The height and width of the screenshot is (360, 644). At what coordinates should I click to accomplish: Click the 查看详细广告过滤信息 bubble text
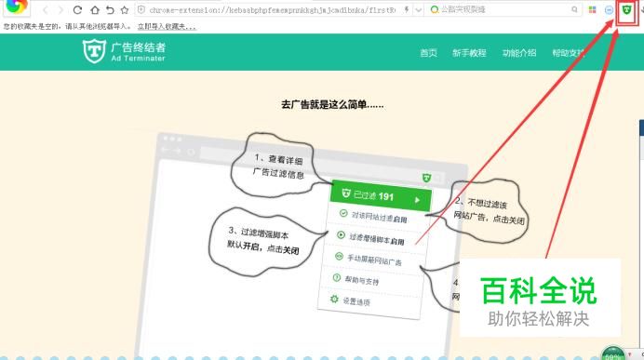coord(279,167)
